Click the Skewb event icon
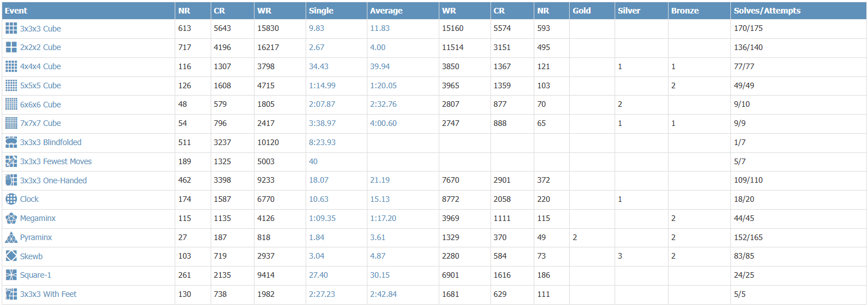Image resolution: width=868 pixels, height=307 pixels. click(x=11, y=256)
